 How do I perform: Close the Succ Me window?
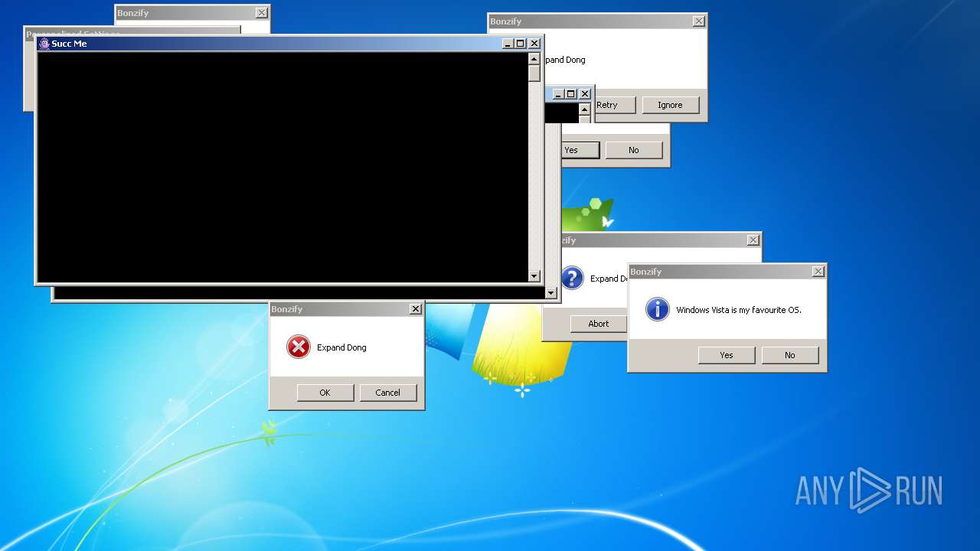(x=534, y=44)
